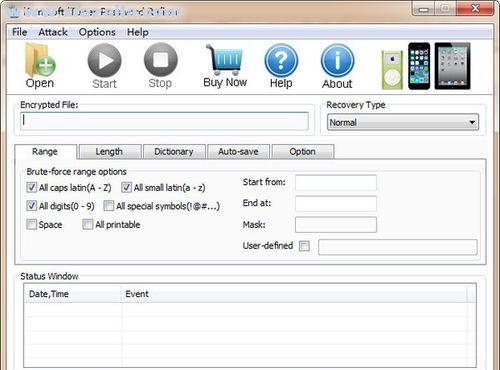Image resolution: width=500 pixels, height=370 pixels.
Task: Switch to the Auto-save tab
Action: [238, 152]
